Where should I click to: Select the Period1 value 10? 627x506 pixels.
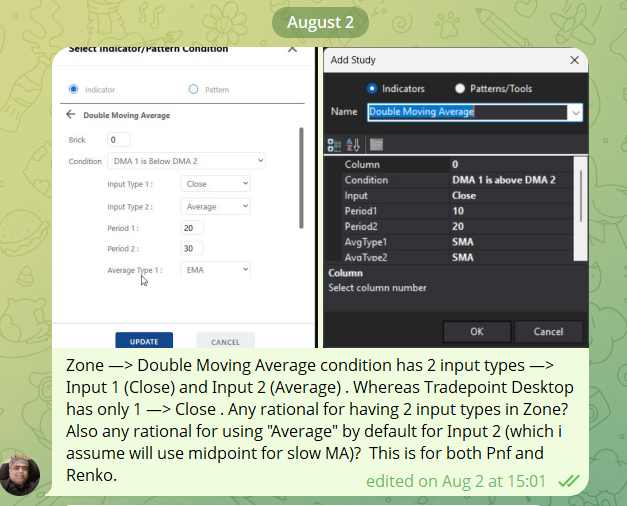tap(511, 211)
